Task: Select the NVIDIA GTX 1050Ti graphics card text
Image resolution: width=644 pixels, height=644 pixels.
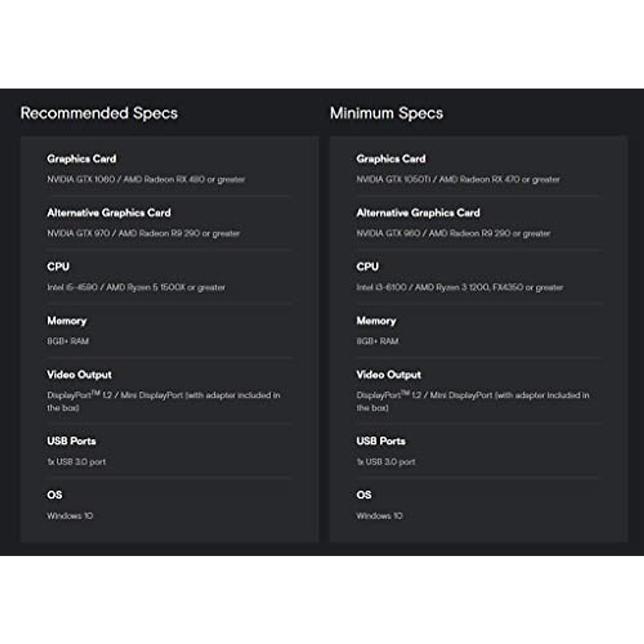Action: 458,179
